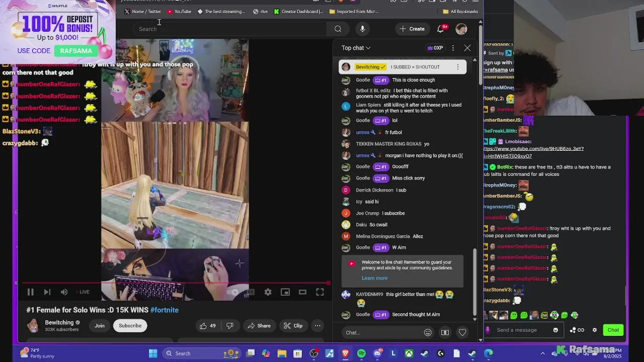The width and height of the screenshot is (644, 362).
Task: Open the pinned message options menu
Action: pos(457,67)
